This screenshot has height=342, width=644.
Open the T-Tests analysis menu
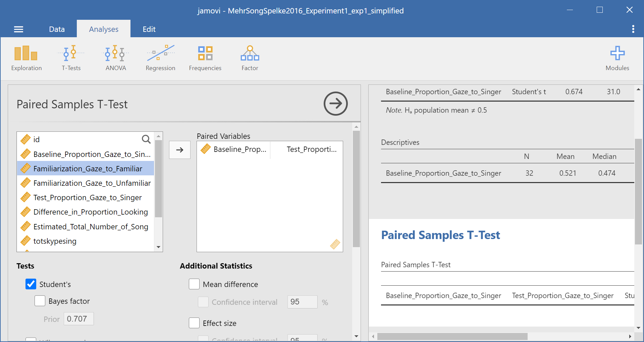tap(71, 58)
